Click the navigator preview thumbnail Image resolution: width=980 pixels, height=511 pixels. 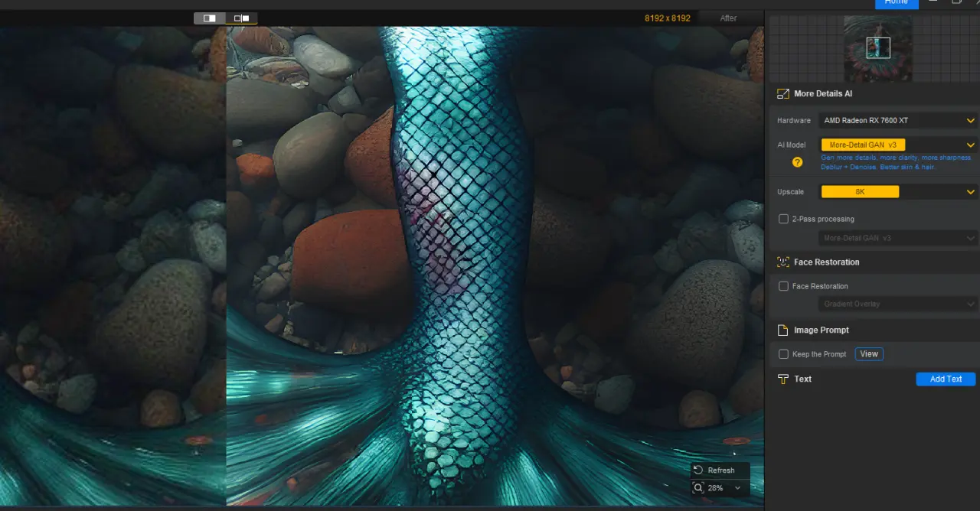877,49
